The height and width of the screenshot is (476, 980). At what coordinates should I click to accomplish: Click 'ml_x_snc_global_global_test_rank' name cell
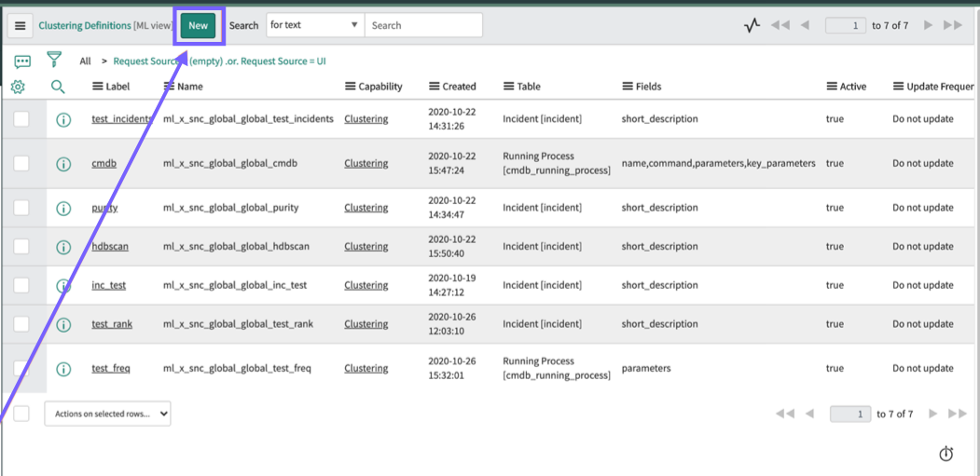click(x=238, y=323)
